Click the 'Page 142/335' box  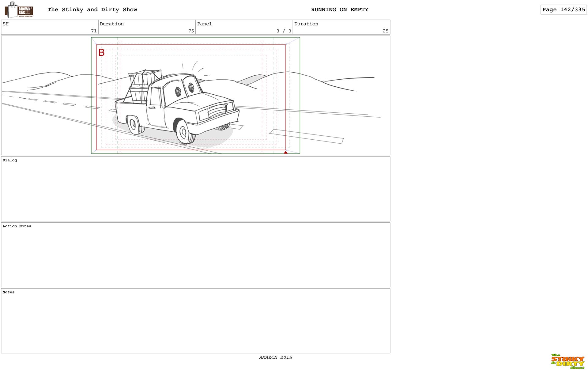tap(563, 9)
